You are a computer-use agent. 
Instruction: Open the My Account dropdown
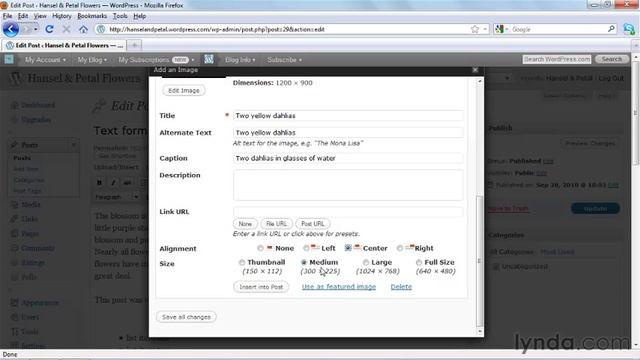click(45, 60)
